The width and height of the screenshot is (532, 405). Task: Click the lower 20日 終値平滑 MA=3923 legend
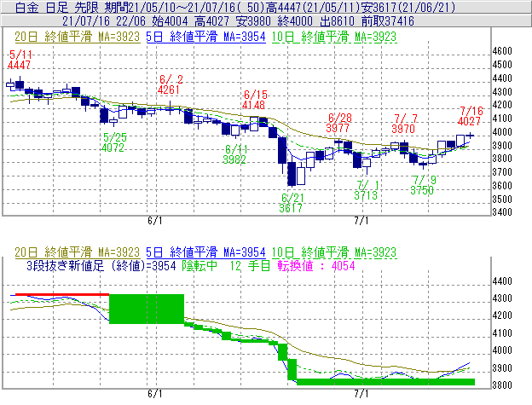[x=78, y=252]
